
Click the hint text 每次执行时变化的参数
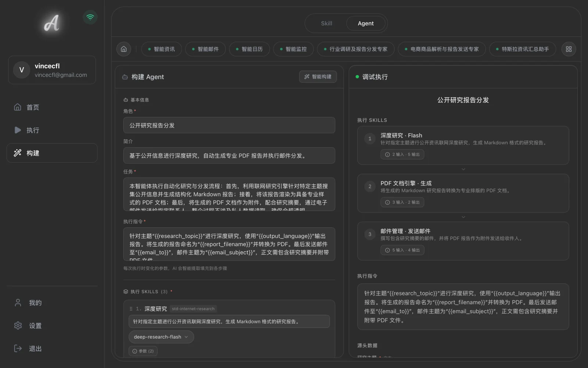click(x=175, y=268)
